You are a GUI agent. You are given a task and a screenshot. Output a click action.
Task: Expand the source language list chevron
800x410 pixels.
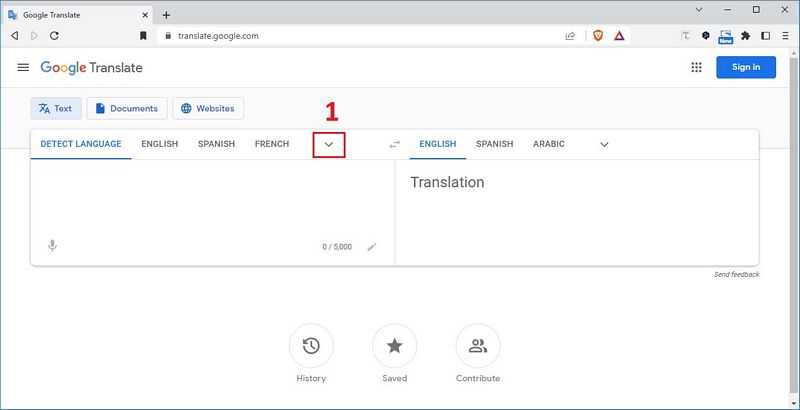pos(328,144)
